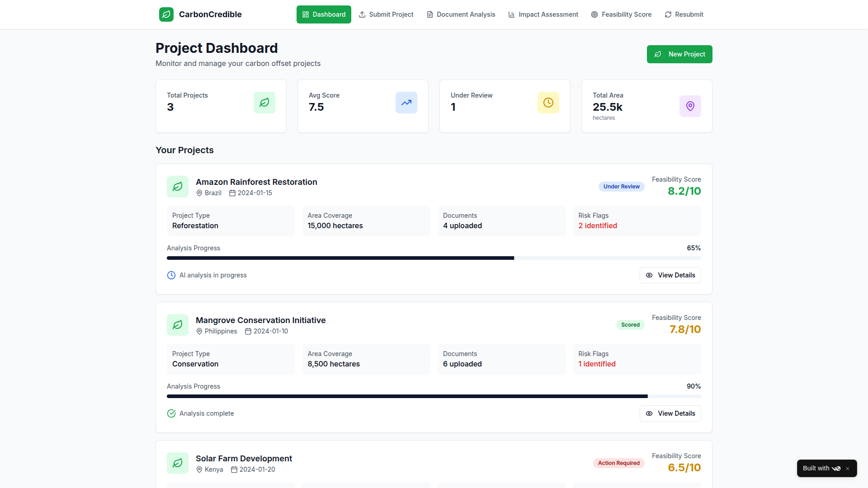Click the Mangrove project 90% progress bar
Image resolution: width=868 pixels, height=488 pixels.
pos(434,396)
